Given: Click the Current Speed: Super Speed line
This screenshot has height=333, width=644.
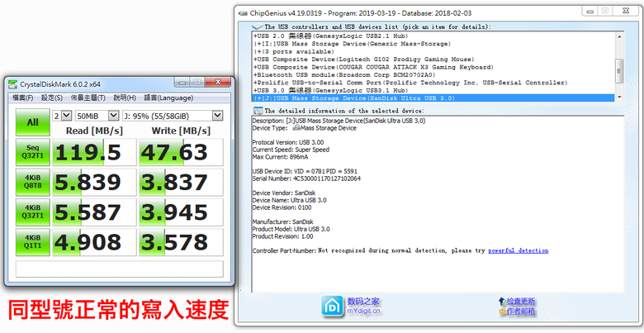Looking at the screenshot, I should point(291,150).
